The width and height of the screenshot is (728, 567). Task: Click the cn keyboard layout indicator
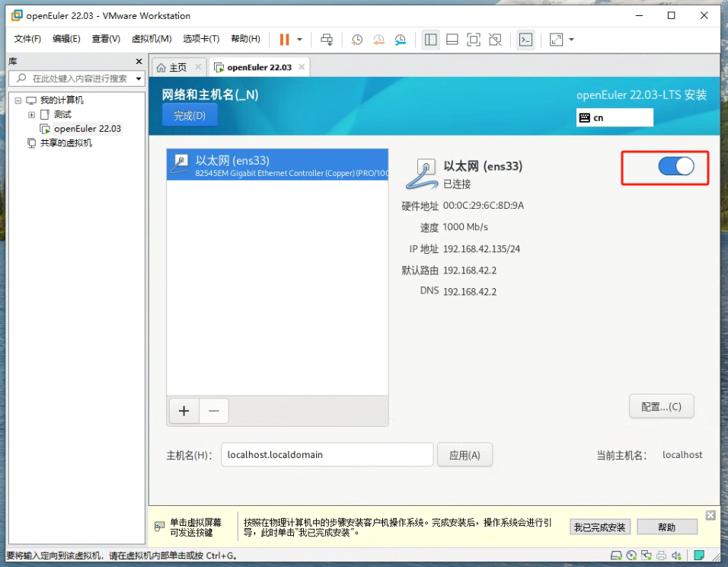point(615,117)
